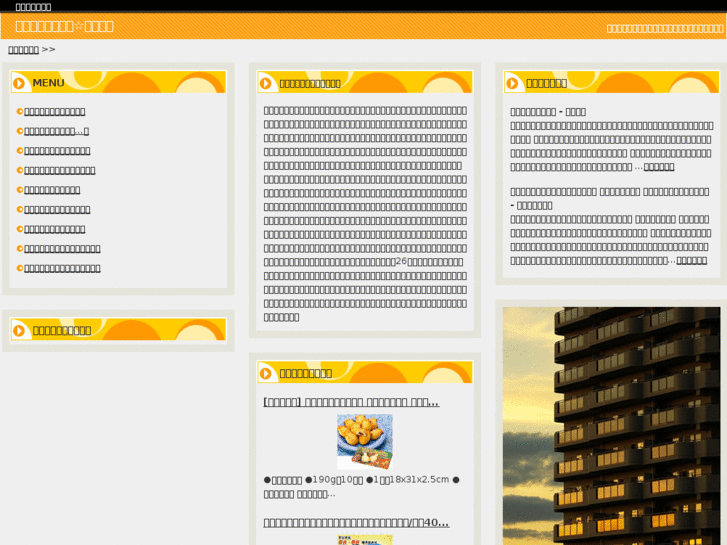Image resolution: width=727 pixels, height=545 pixels.
Task: Click arrow icon of the panel below MENU
Action: [x=19, y=330]
